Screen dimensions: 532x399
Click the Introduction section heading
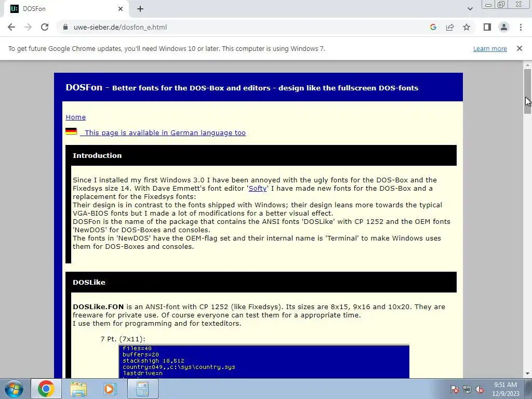point(97,155)
